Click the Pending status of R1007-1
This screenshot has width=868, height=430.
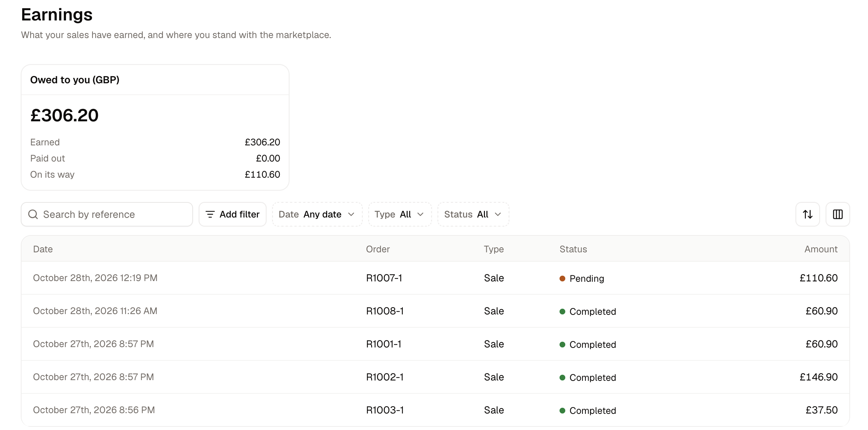click(x=582, y=279)
